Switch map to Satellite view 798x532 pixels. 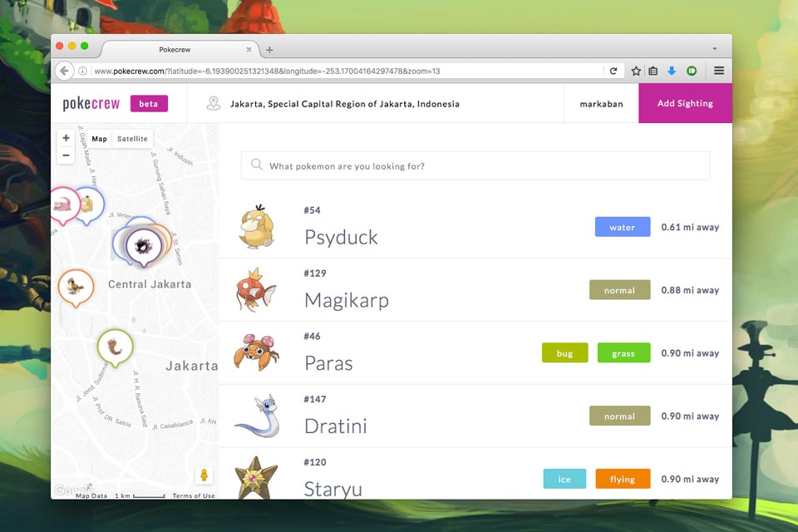pos(132,139)
